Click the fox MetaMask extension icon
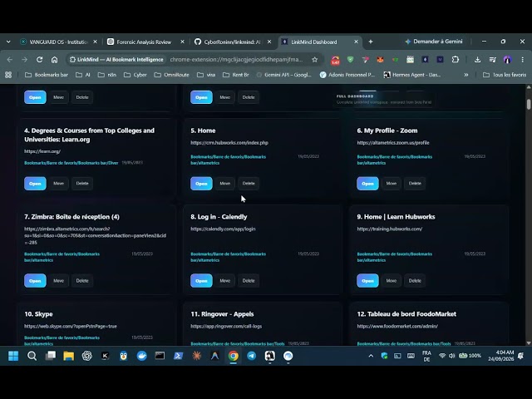Image resolution: width=532 pixels, height=399 pixels. coord(381,60)
